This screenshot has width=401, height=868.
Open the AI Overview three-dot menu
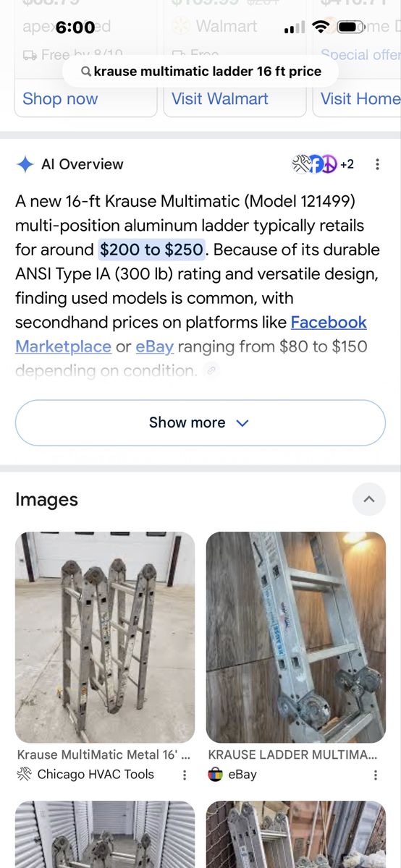377,164
